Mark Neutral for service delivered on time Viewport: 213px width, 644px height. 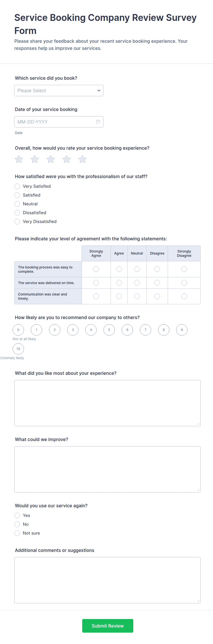tap(137, 283)
